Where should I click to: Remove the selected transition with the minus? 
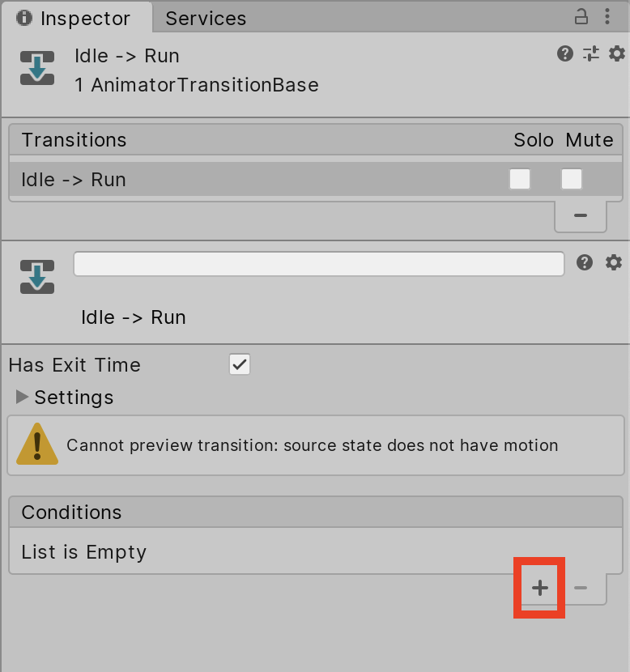click(x=580, y=215)
